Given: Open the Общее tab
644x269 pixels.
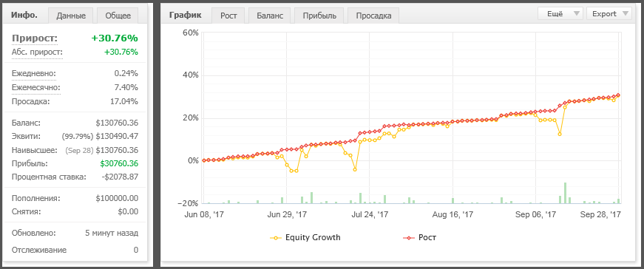Looking at the screenshot, I should [x=118, y=16].
